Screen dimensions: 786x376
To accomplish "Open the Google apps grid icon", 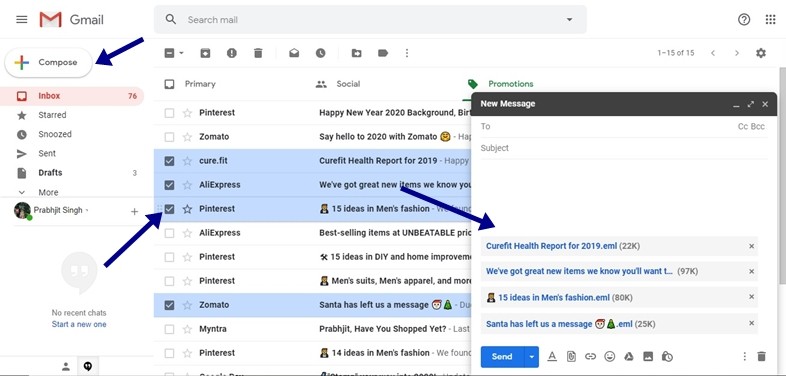I will pos(770,20).
